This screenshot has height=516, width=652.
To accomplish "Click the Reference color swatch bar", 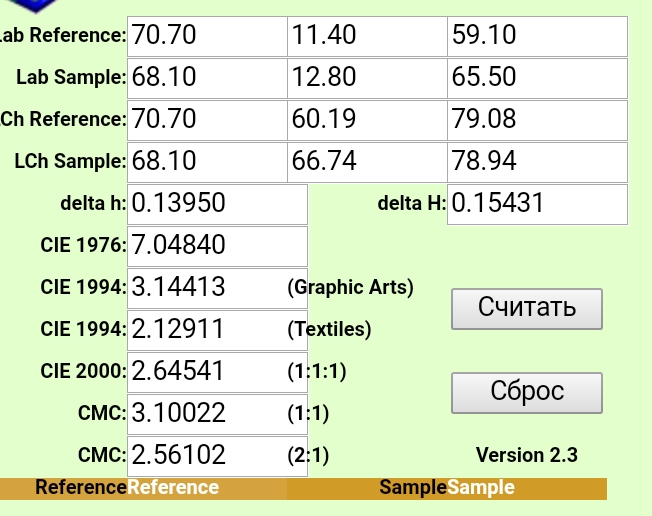I will 143,488.
